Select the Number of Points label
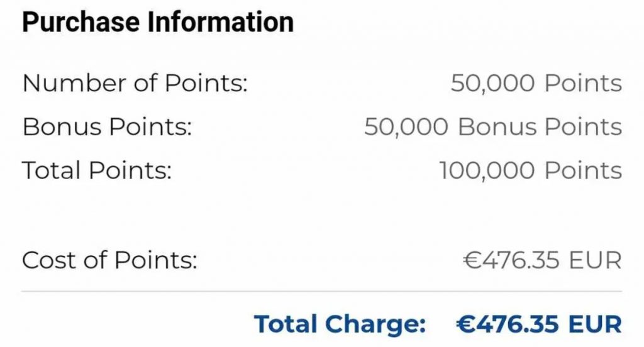The image size is (644, 347). click(135, 84)
